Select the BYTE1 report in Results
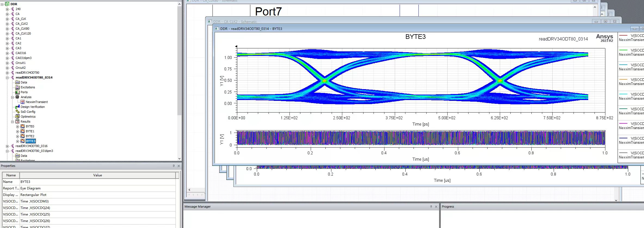This screenshot has width=644, height=228. click(x=30, y=131)
